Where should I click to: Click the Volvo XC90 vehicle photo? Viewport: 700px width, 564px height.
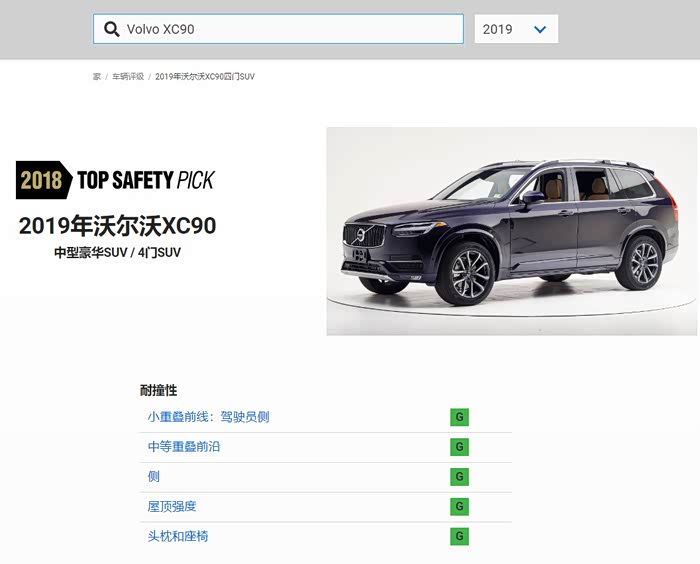tap(511, 231)
